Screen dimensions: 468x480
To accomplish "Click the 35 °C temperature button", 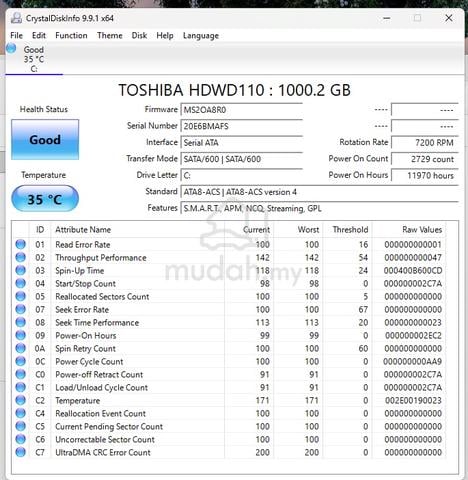I will pyautogui.click(x=45, y=199).
